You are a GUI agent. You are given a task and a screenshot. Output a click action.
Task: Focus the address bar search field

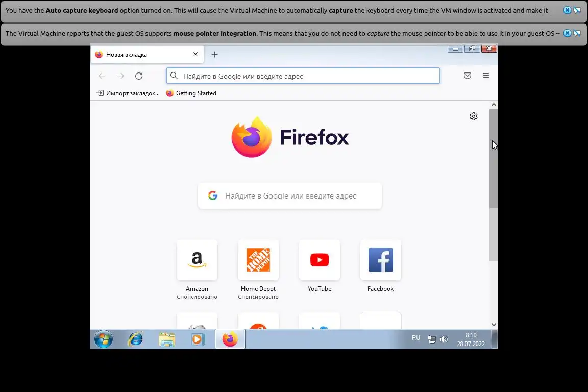click(303, 76)
